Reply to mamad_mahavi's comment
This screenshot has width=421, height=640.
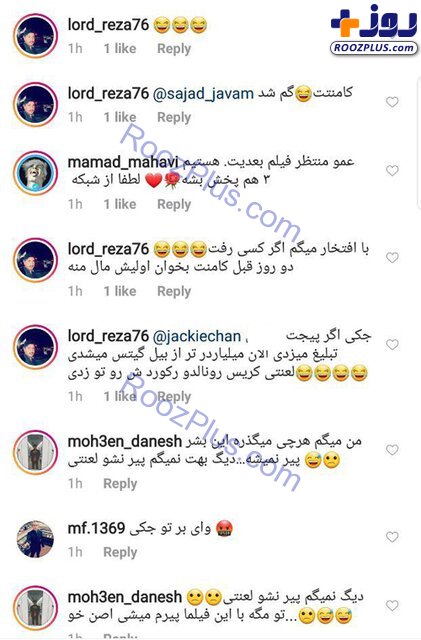click(x=174, y=204)
